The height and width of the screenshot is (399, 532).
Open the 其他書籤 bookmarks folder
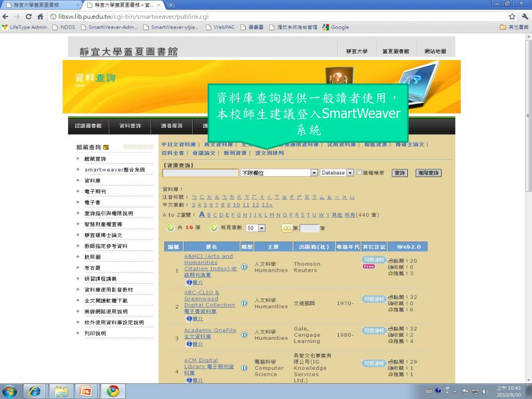click(x=514, y=27)
